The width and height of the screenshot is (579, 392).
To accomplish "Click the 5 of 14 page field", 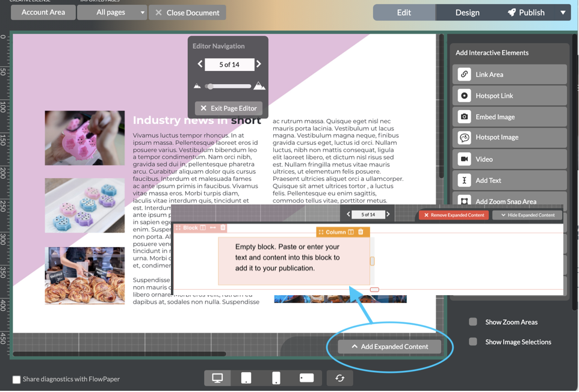I will click(x=229, y=64).
